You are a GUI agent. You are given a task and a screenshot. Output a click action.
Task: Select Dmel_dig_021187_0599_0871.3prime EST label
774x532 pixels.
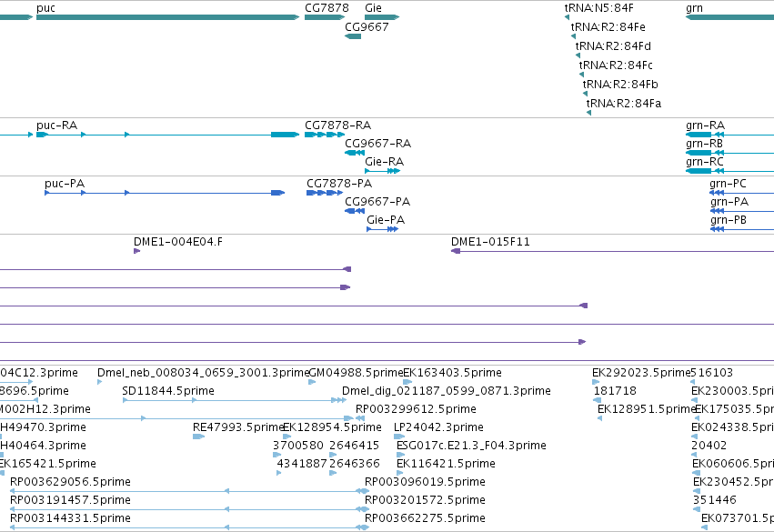pos(447,391)
